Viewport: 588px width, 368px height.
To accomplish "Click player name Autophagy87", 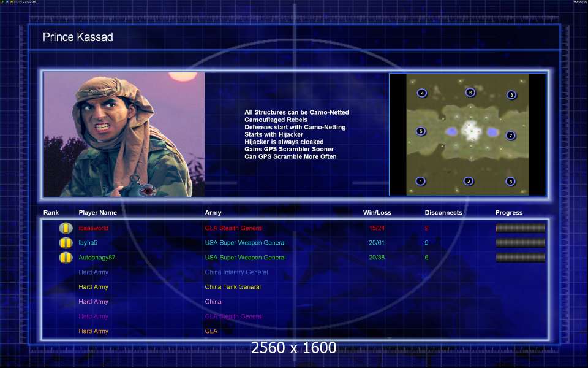I will (97, 258).
